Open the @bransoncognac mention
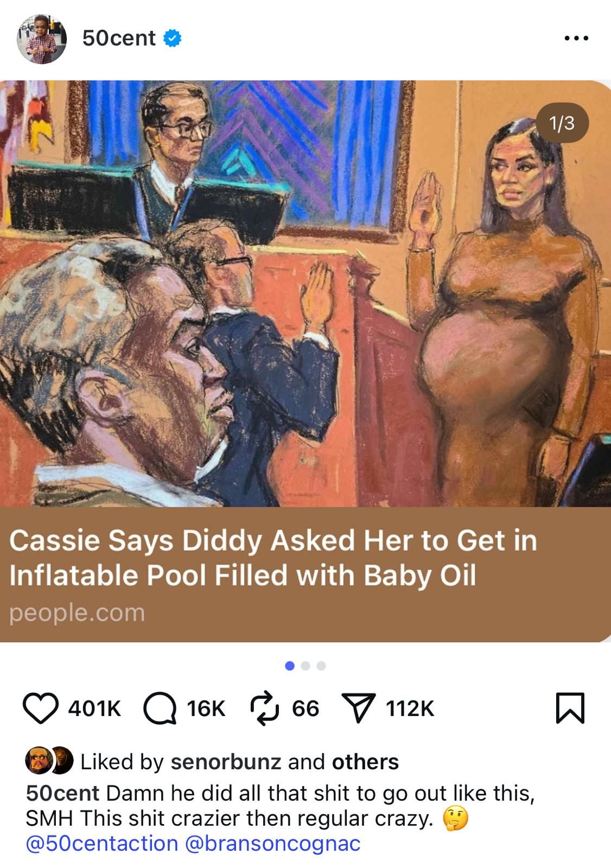611x868 pixels. click(273, 844)
